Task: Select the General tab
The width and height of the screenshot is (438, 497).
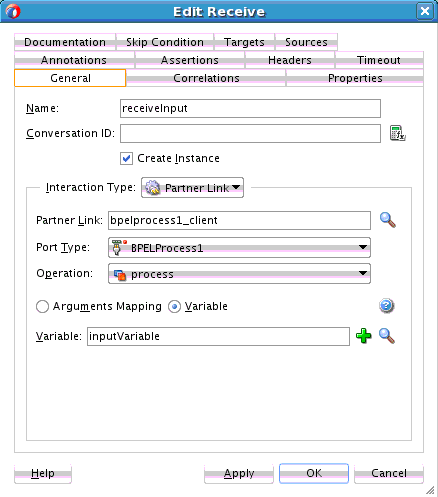Action: [x=70, y=78]
